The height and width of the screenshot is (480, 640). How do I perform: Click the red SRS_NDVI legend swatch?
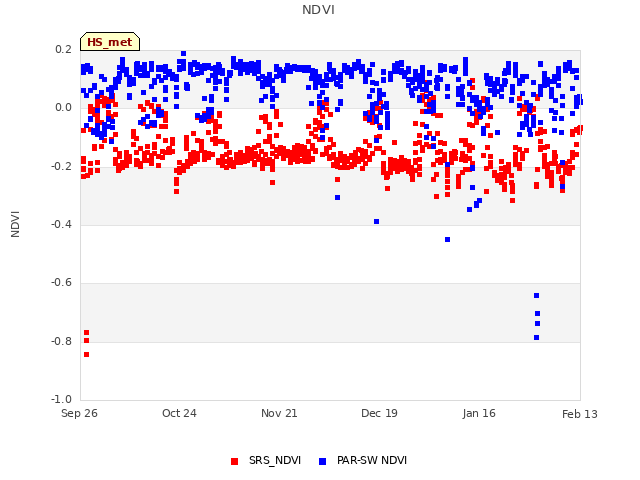click(234, 461)
